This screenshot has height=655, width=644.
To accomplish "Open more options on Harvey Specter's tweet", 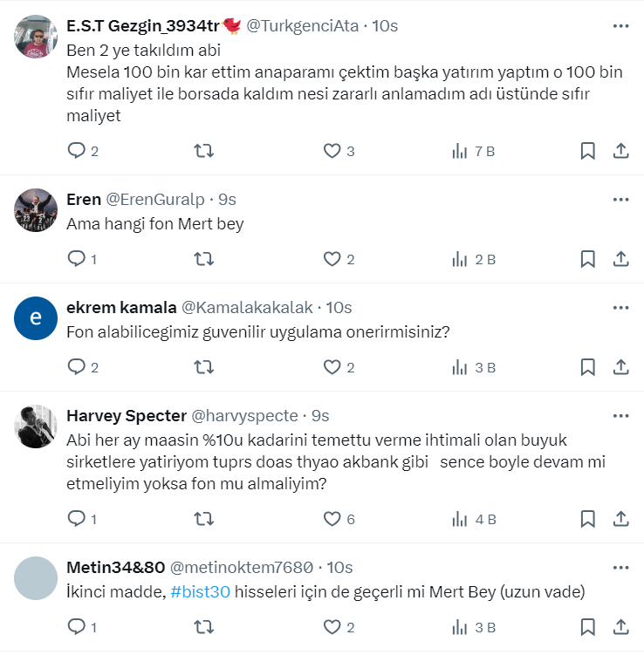I will pos(620,416).
